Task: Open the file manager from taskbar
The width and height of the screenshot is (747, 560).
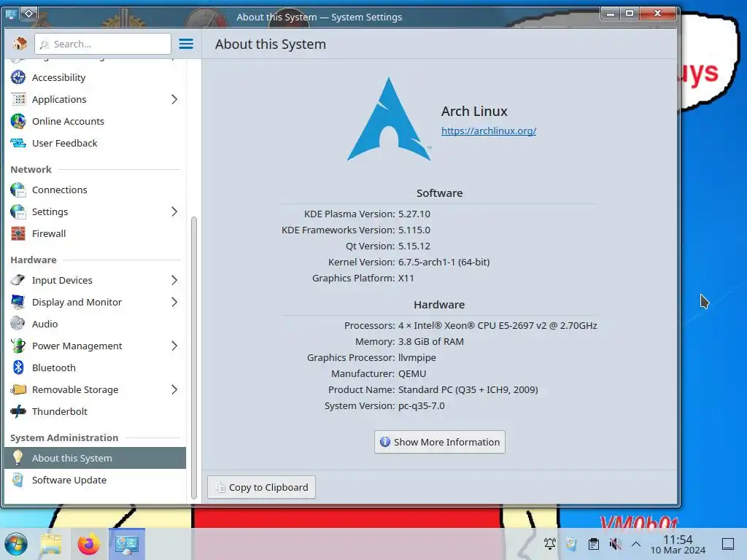Action: pyautogui.click(x=52, y=544)
